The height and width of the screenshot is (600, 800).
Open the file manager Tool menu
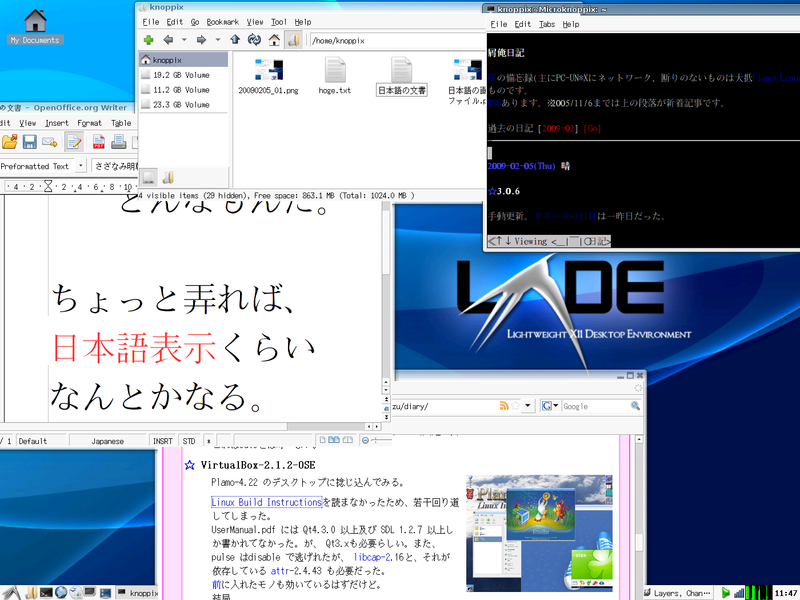click(279, 22)
